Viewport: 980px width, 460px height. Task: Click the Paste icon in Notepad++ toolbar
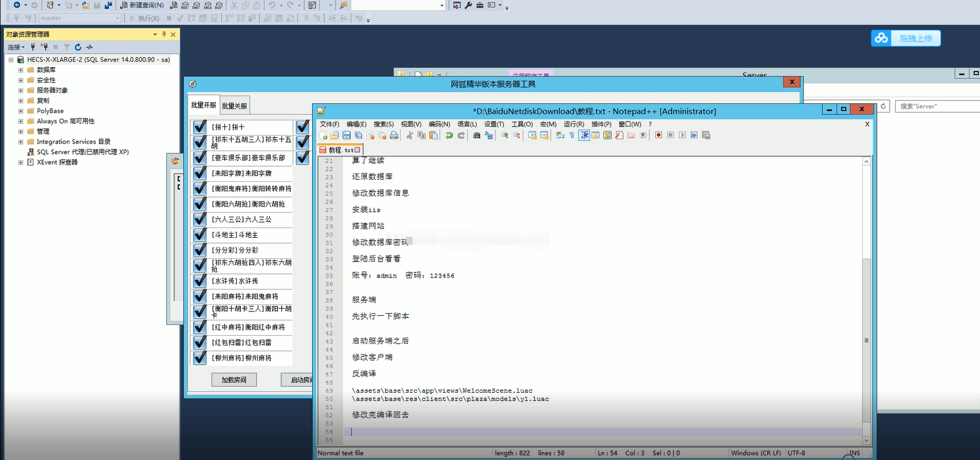click(x=434, y=135)
